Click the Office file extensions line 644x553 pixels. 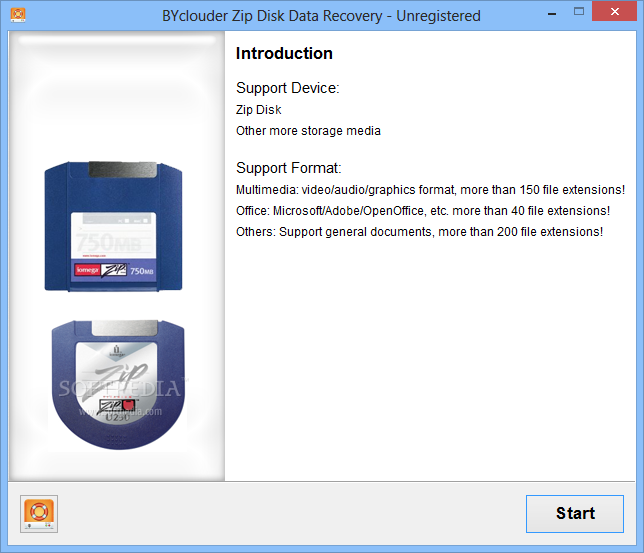tap(423, 211)
